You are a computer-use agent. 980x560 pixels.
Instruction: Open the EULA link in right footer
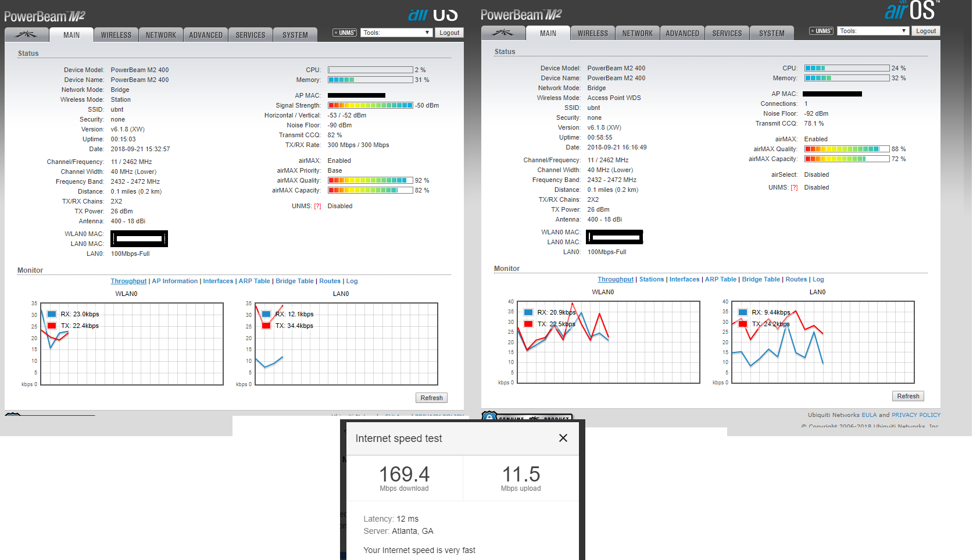(x=869, y=415)
